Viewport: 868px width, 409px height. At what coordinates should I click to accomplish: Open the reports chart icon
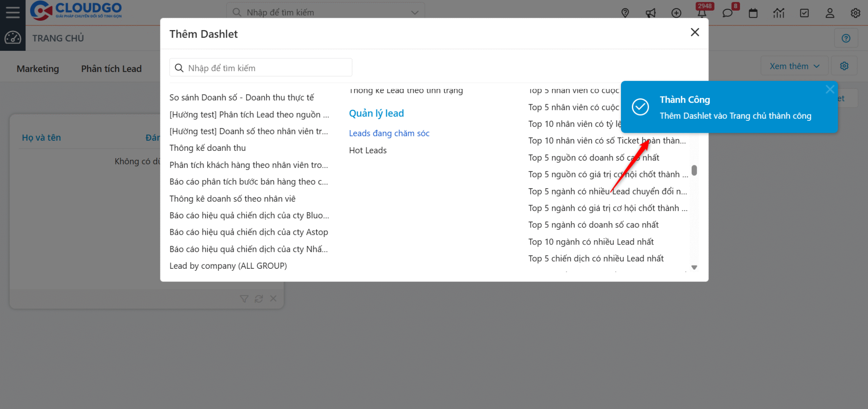point(779,13)
